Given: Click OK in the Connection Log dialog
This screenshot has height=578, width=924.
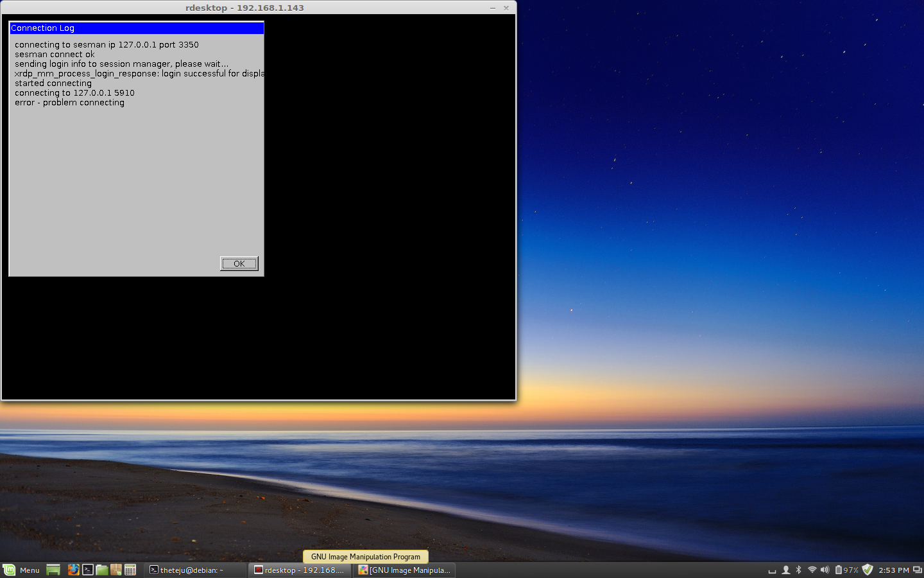Looking at the screenshot, I should (x=239, y=264).
